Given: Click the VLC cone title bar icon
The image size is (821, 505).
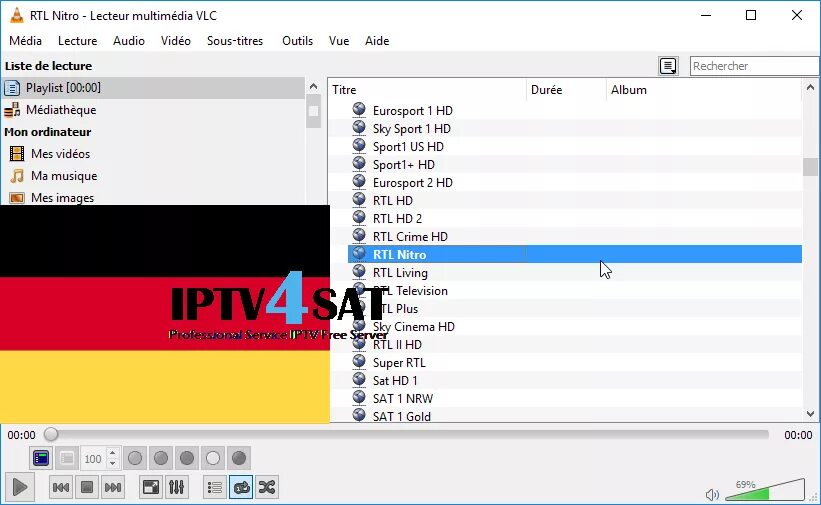Looking at the screenshot, I should point(17,15).
